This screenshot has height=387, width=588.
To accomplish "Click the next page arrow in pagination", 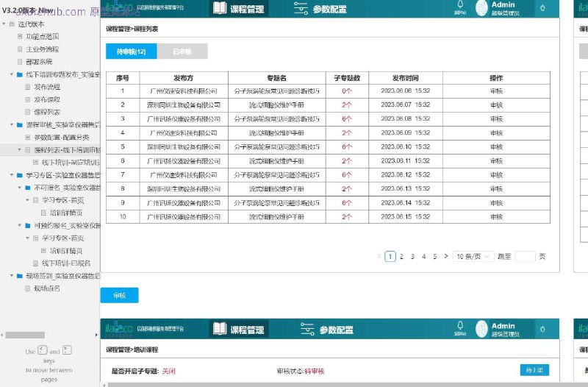I will 446,256.
